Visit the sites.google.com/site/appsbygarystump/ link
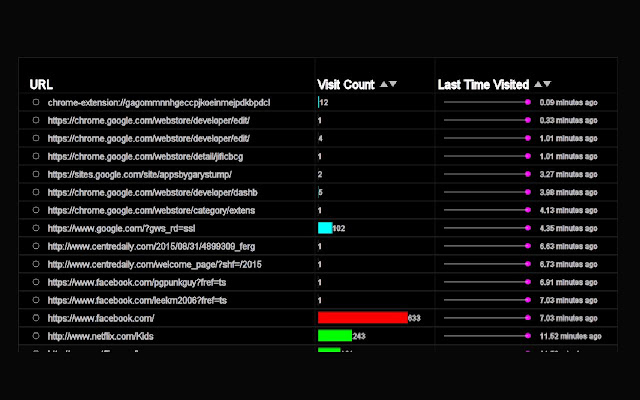 [140, 175]
